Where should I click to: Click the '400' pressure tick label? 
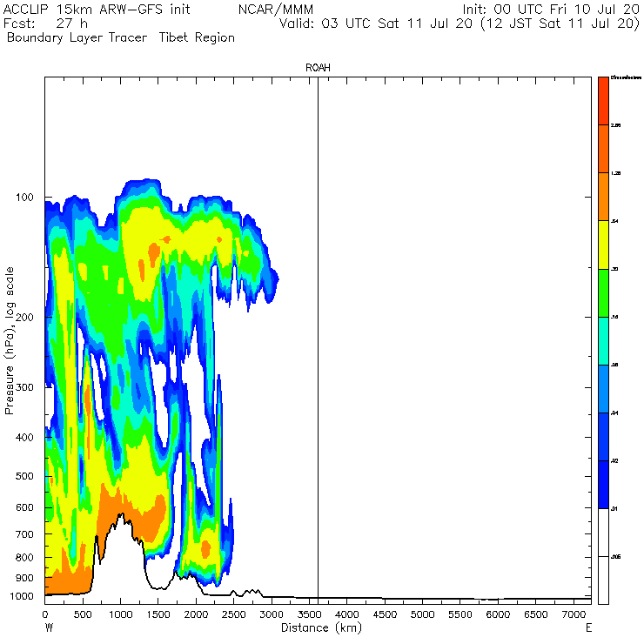click(x=24, y=438)
